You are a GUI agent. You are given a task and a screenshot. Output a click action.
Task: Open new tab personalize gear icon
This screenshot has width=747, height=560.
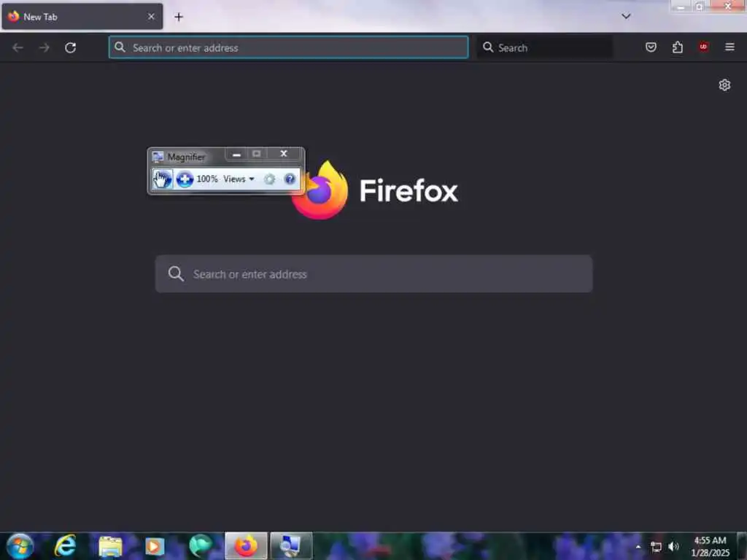click(724, 85)
